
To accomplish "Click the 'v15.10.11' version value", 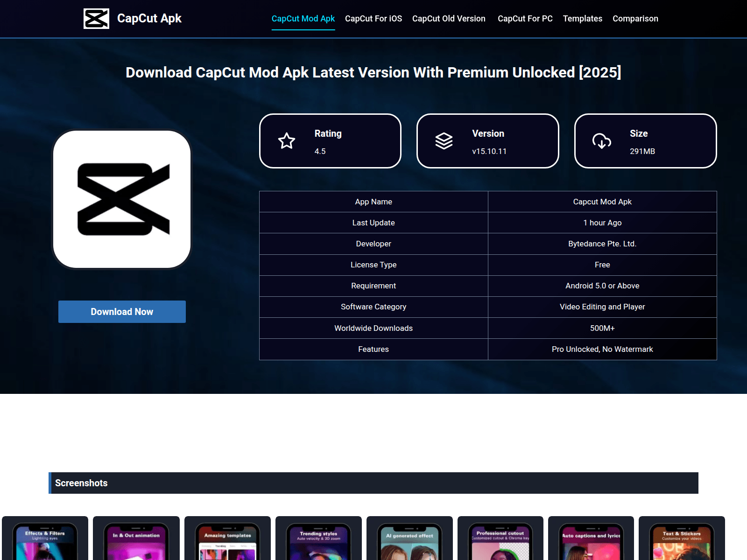I will coord(489,151).
